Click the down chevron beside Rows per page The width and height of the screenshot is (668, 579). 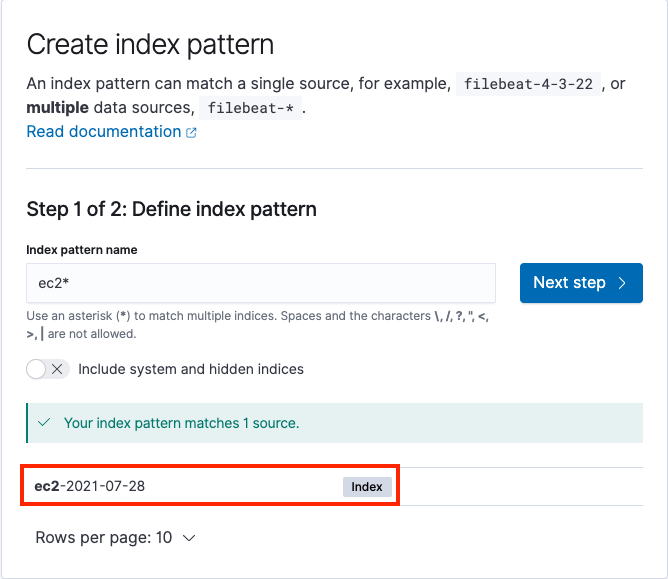point(189,538)
